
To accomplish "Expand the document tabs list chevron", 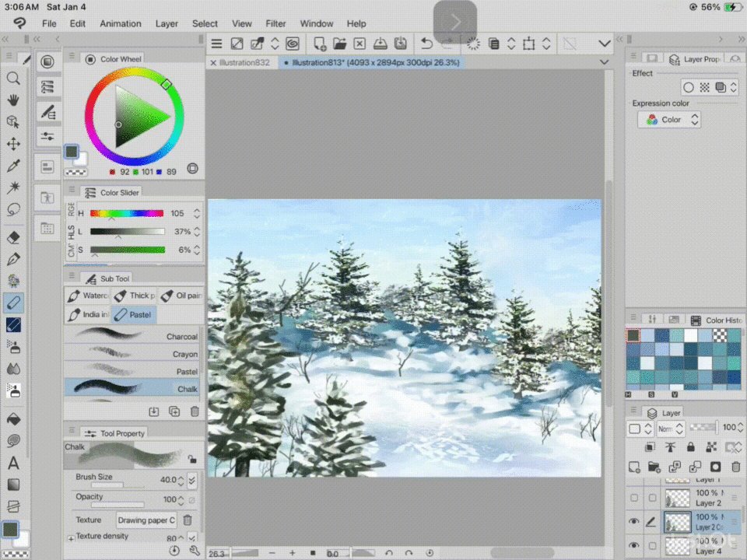I will click(604, 62).
